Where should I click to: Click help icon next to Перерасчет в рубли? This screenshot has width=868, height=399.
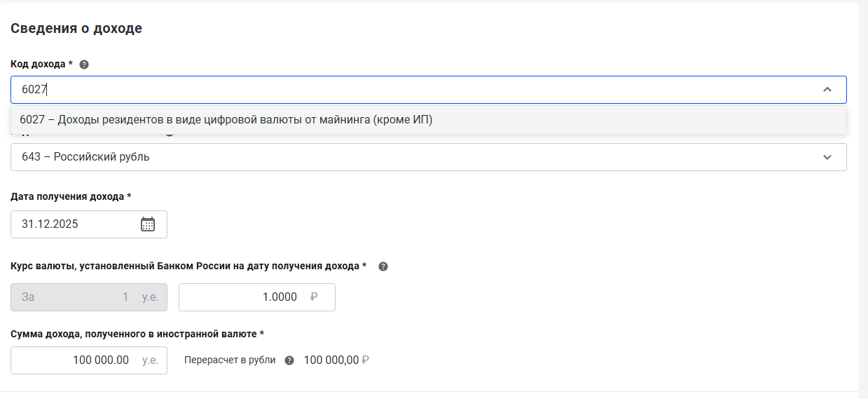coord(289,360)
